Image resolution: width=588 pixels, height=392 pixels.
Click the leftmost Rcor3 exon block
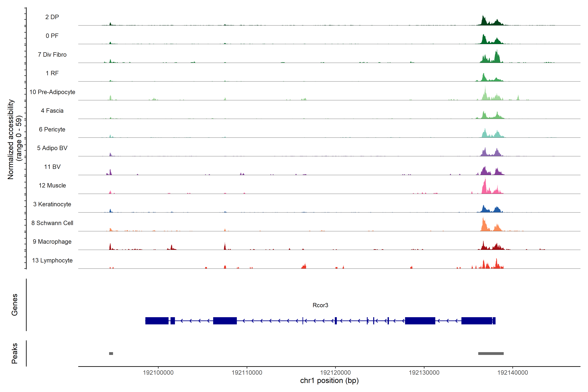click(157, 321)
